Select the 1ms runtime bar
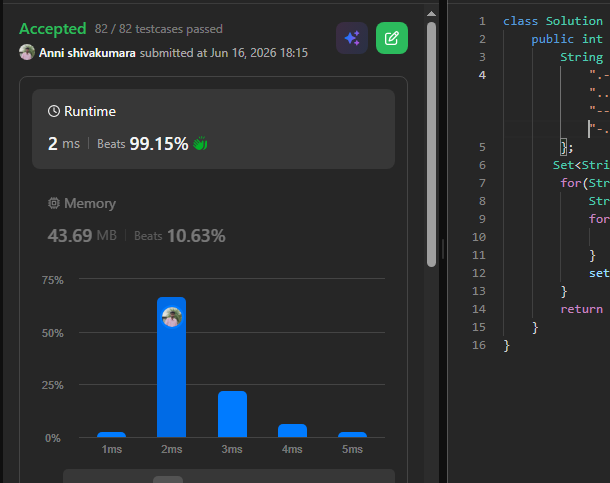The height and width of the screenshot is (483, 610). coord(111,434)
